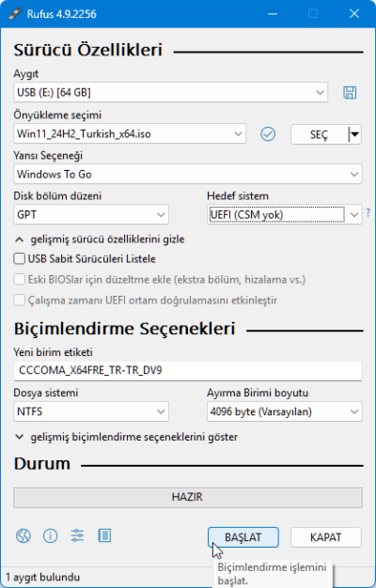Image resolution: width=376 pixels, height=588 pixels.
Task: Click the HAZIR status progress bar
Action: click(x=188, y=497)
